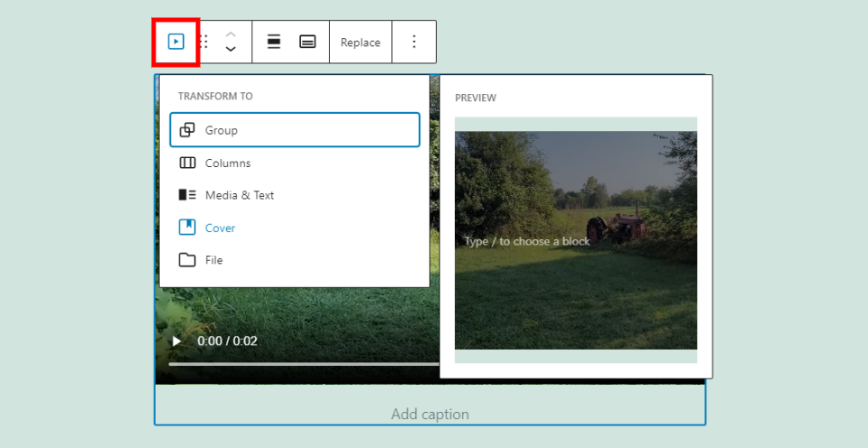Click the Replace button

point(360,42)
